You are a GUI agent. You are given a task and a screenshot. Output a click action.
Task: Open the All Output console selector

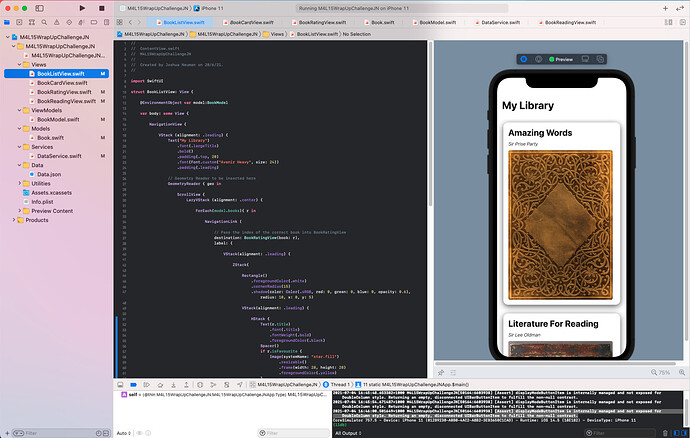point(347,433)
